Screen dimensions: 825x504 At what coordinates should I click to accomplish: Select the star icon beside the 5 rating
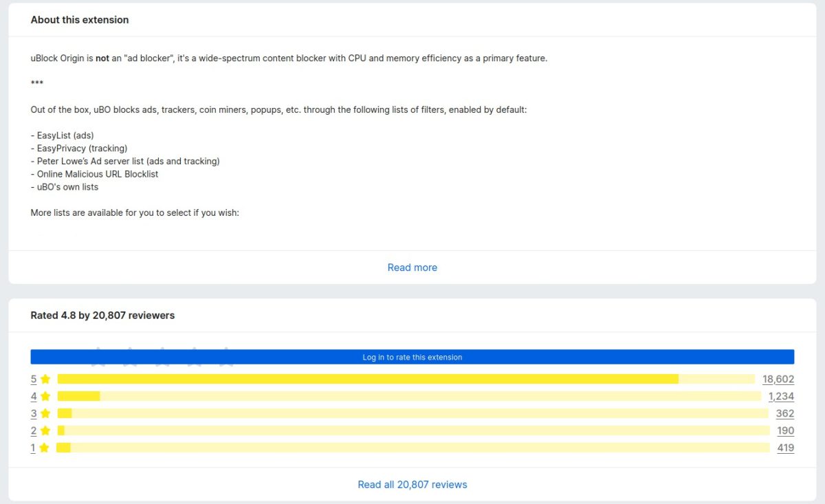[45, 379]
